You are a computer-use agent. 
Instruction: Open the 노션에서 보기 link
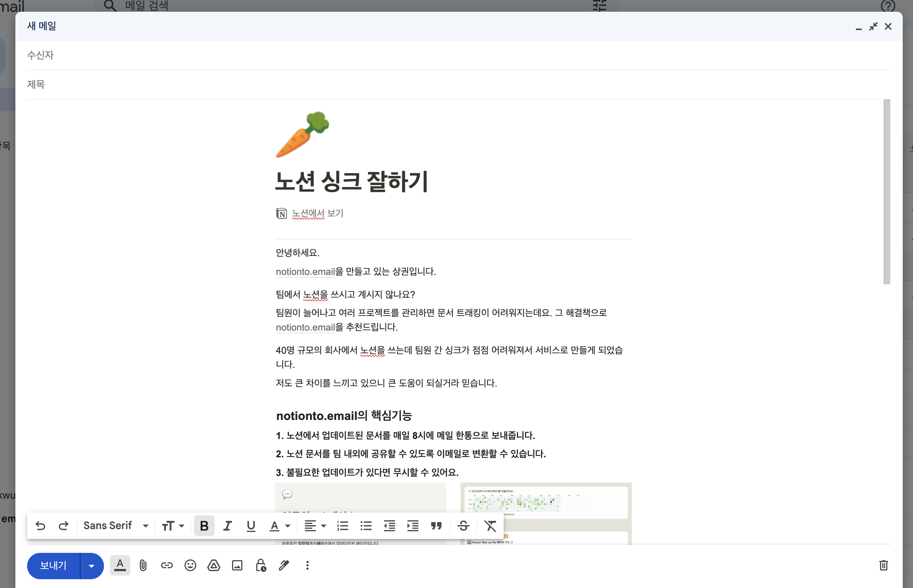click(317, 213)
